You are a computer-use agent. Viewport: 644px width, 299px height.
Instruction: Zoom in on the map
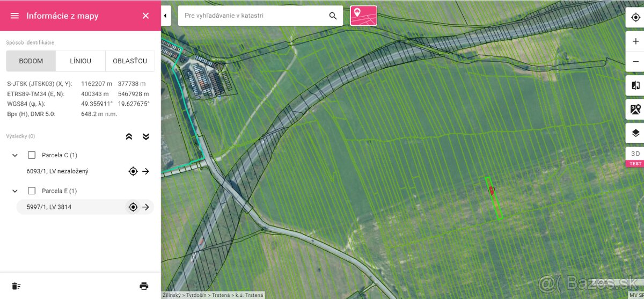[635, 41]
